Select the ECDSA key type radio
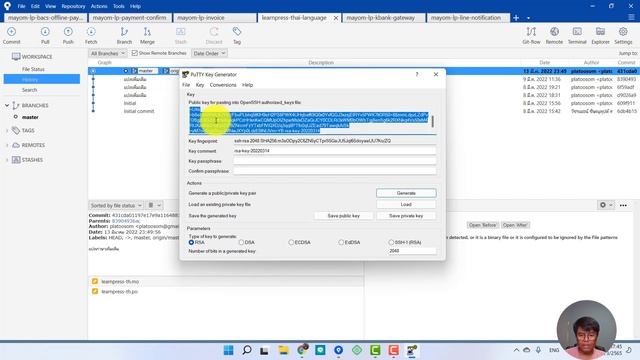This screenshot has height=360, width=640. click(x=291, y=242)
